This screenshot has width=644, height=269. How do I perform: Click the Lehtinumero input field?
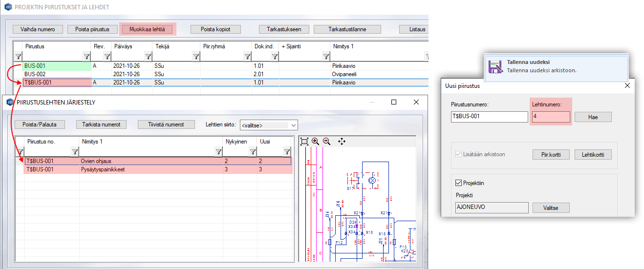(x=550, y=117)
